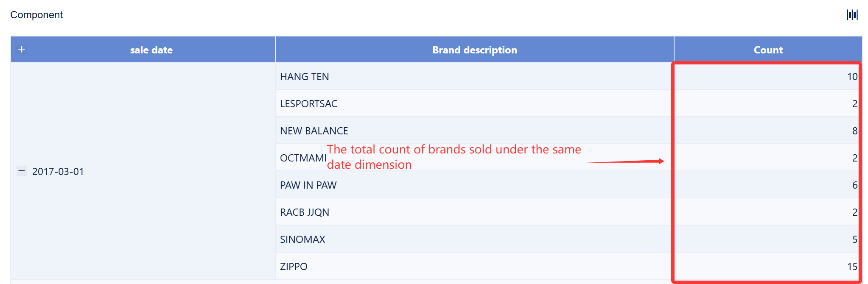The image size is (868, 284).
Task: Select the RACB JJQN brand cell
Action: coord(305,212)
